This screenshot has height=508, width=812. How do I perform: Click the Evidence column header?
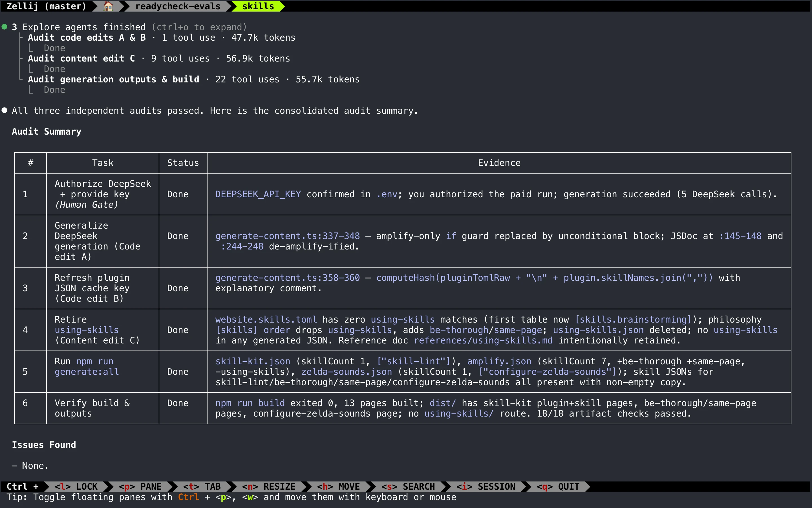(x=499, y=163)
